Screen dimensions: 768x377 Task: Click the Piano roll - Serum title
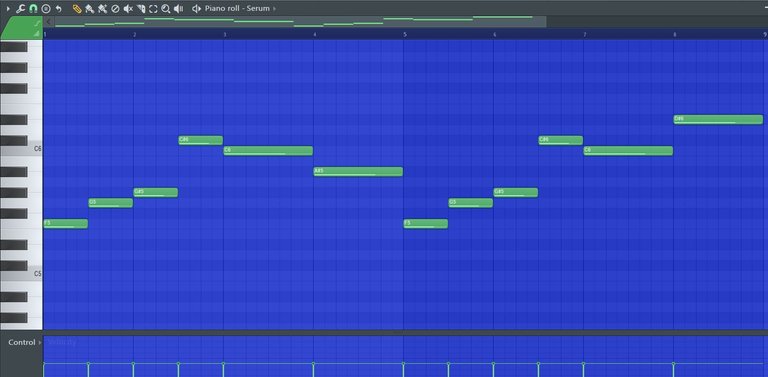[237, 8]
